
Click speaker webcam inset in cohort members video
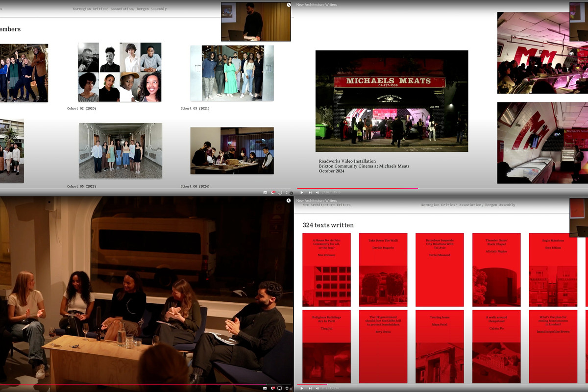click(x=256, y=21)
